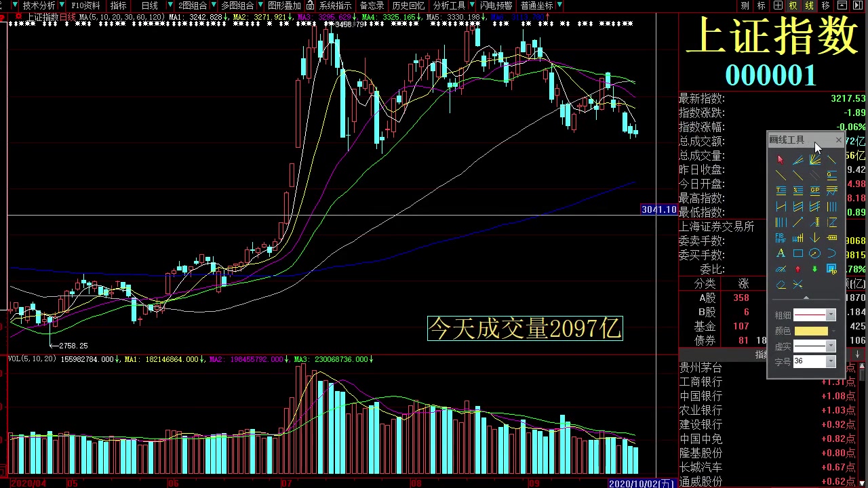Click the 工商银行 stock row
The width and height of the screenshot is (868, 488).
[x=768, y=382]
